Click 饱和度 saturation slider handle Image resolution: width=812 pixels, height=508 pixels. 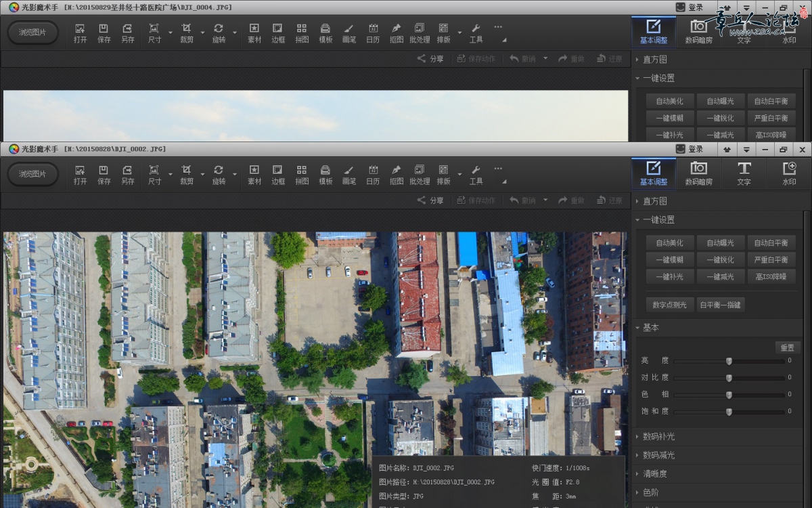(729, 412)
